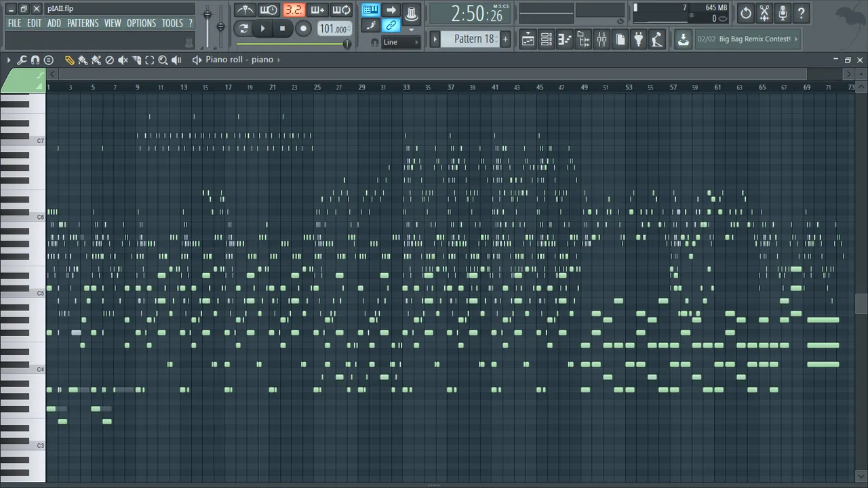Screen dimensions: 868x488
Task: Expand pattern selector left arrow
Action: point(435,39)
